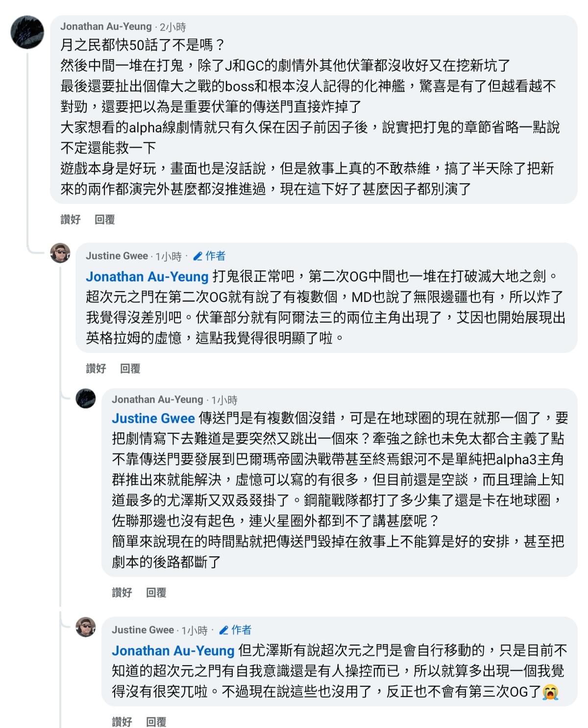Click 讚好 under the last reply
This screenshot has width=588, height=728.
click(122, 722)
